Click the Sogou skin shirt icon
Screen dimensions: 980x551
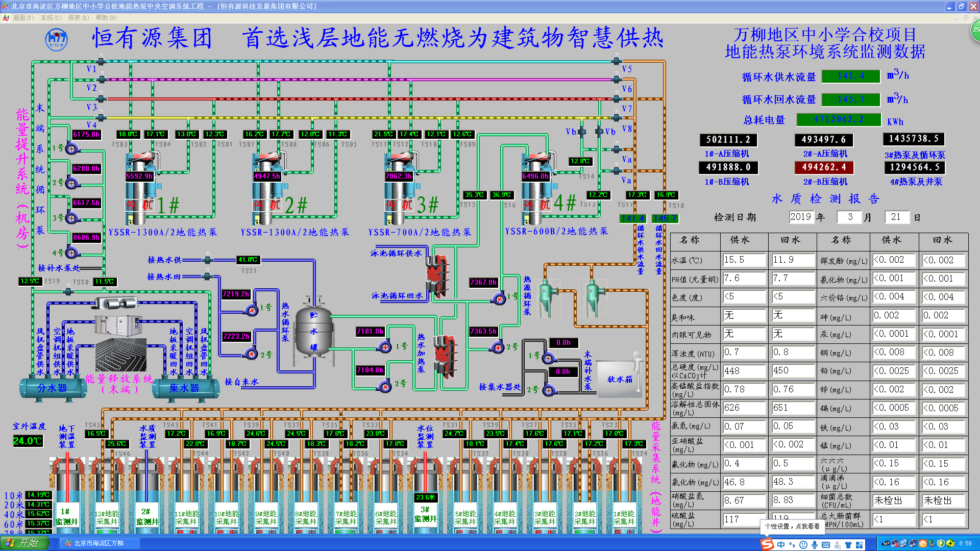848,545
